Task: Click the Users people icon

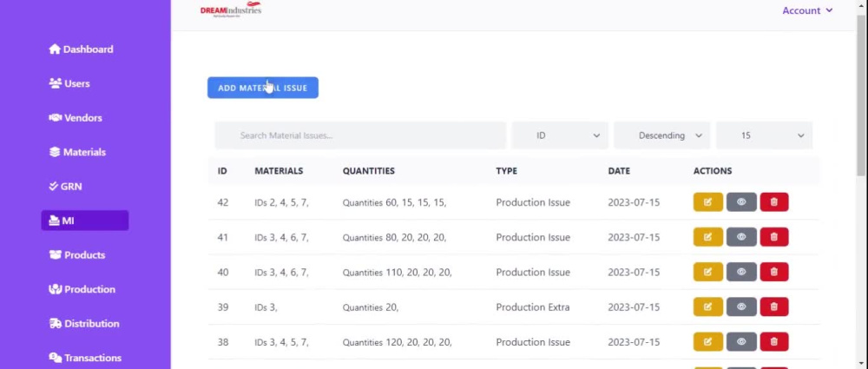Action: click(55, 83)
